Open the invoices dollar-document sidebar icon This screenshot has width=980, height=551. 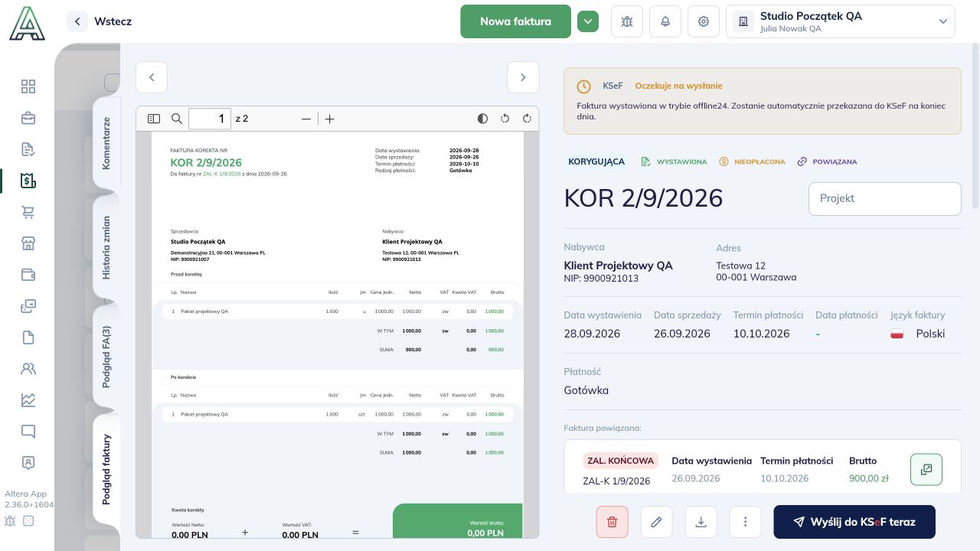tap(28, 181)
